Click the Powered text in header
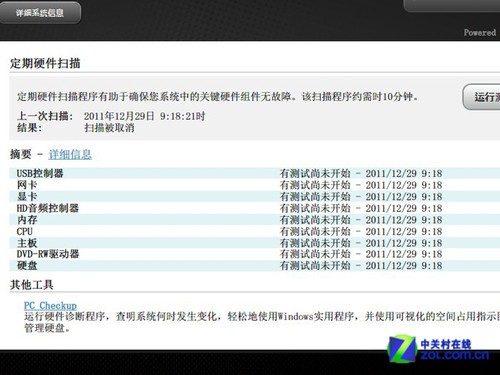The width and height of the screenshot is (500, 375). point(480,33)
